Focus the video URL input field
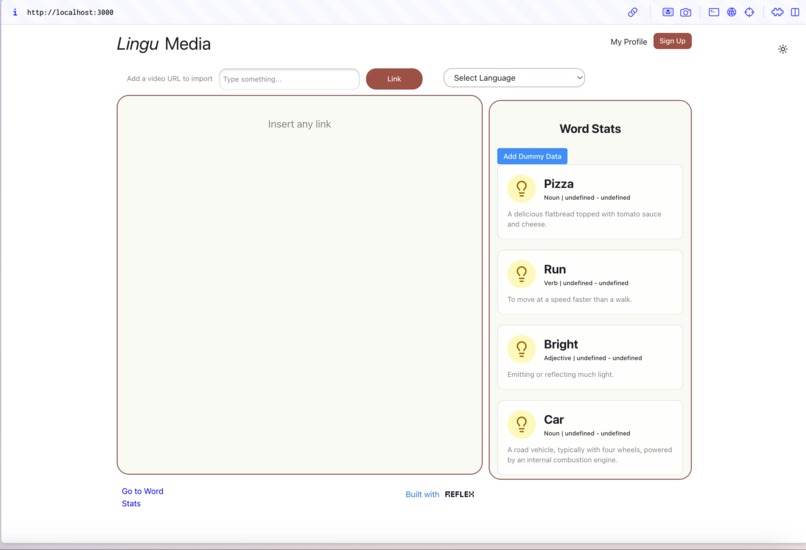This screenshot has height=550, width=806. click(289, 79)
